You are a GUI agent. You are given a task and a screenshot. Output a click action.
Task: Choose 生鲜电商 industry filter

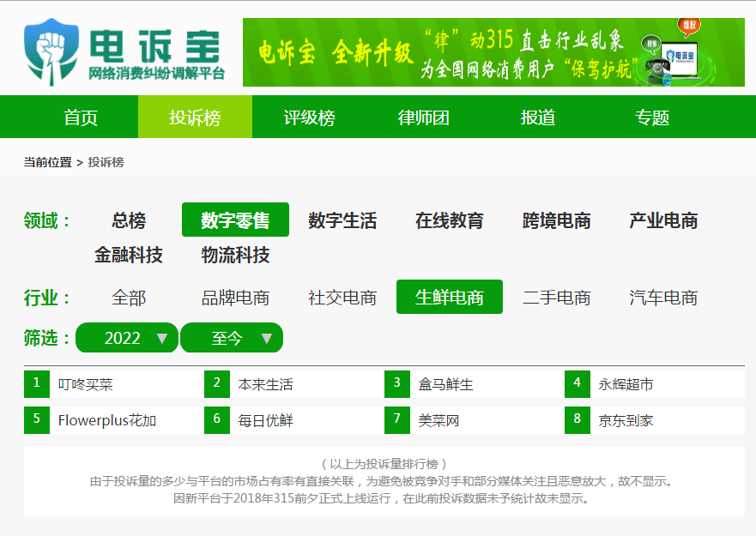click(450, 297)
